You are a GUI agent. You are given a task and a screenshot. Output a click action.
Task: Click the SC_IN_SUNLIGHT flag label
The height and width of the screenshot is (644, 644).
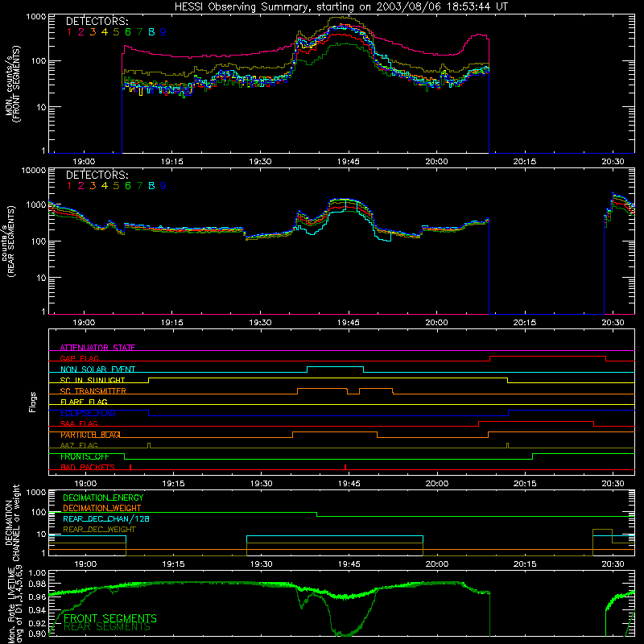93,380
